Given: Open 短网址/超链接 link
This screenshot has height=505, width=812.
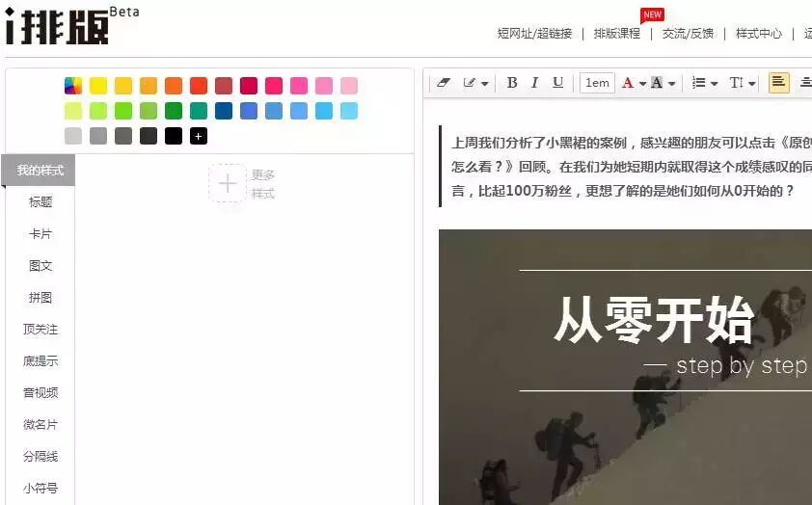Looking at the screenshot, I should 534,34.
